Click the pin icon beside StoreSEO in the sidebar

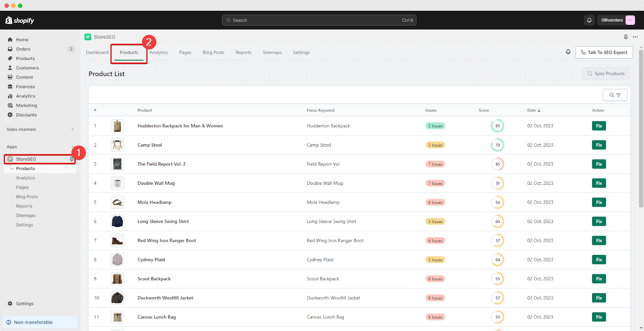72,159
